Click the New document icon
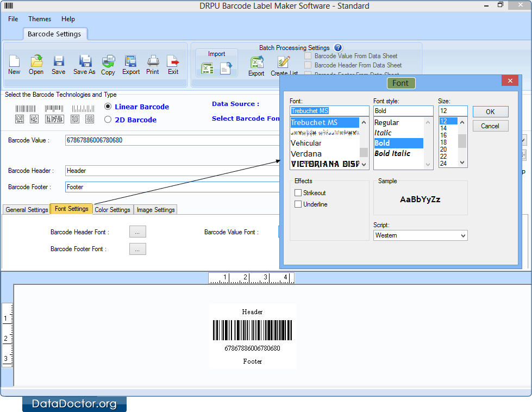The height and width of the screenshot is (412, 532). (14, 61)
